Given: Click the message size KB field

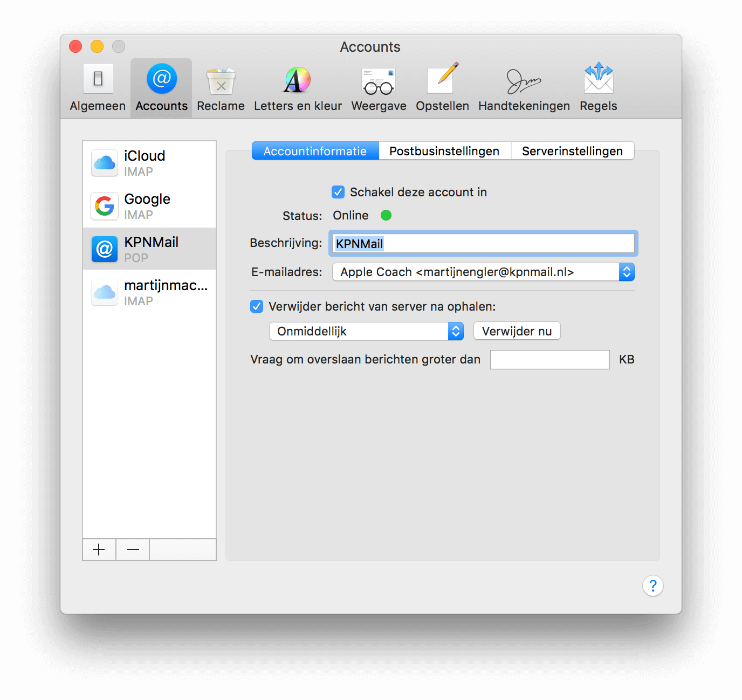Looking at the screenshot, I should tap(550, 360).
